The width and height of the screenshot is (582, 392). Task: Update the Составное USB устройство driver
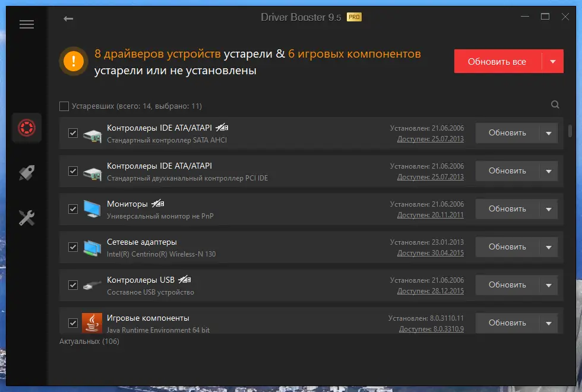coord(507,285)
